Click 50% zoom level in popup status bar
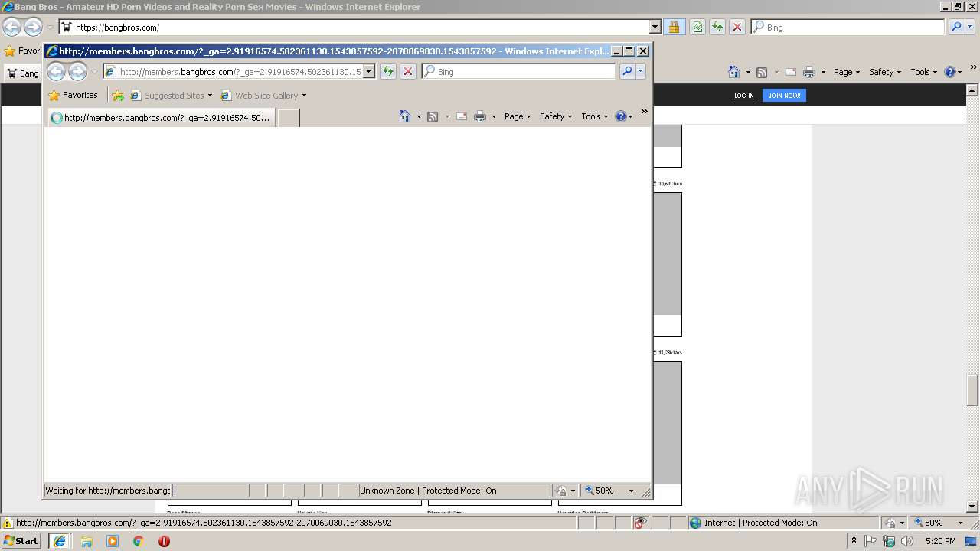The image size is (980, 551). [x=605, y=491]
